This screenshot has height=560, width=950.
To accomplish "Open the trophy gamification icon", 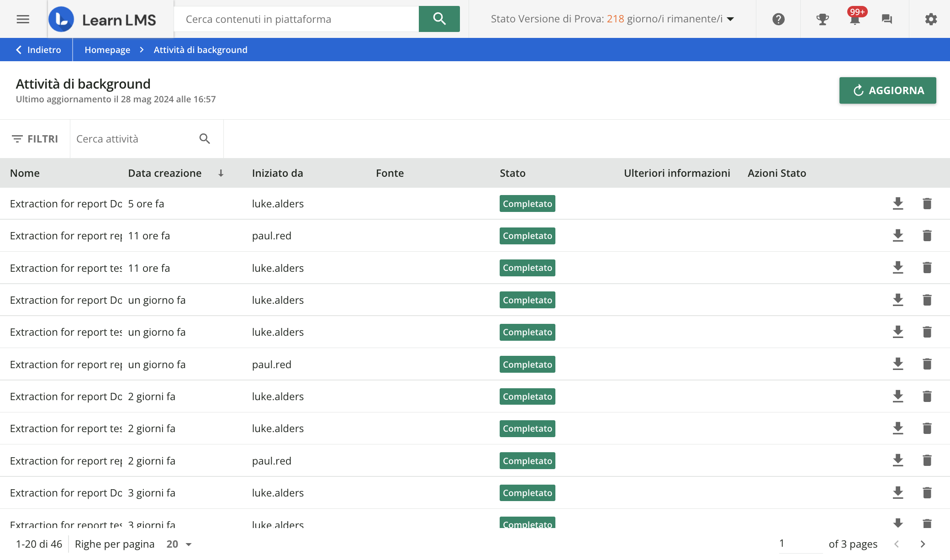I will click(822, 19).
